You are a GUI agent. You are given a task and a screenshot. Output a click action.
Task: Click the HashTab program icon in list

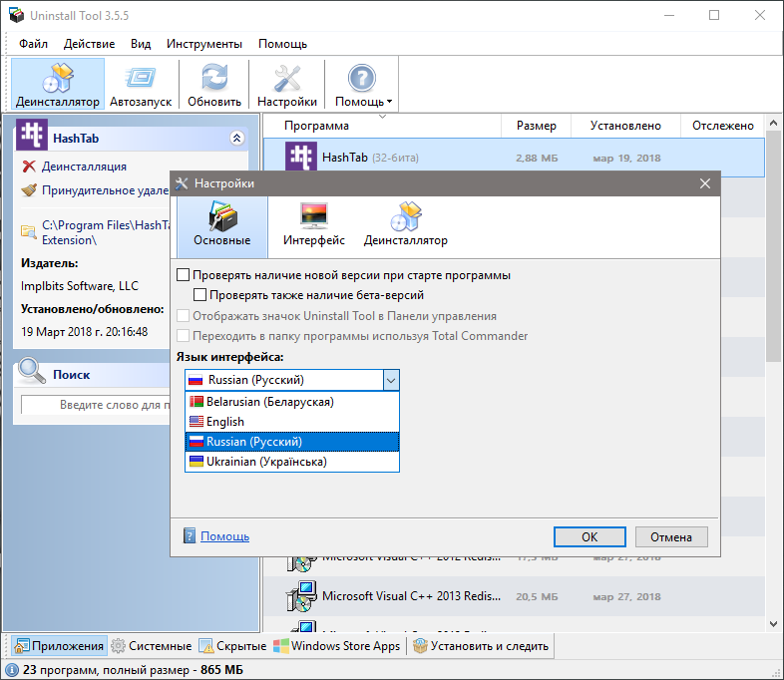click(301, 157)
